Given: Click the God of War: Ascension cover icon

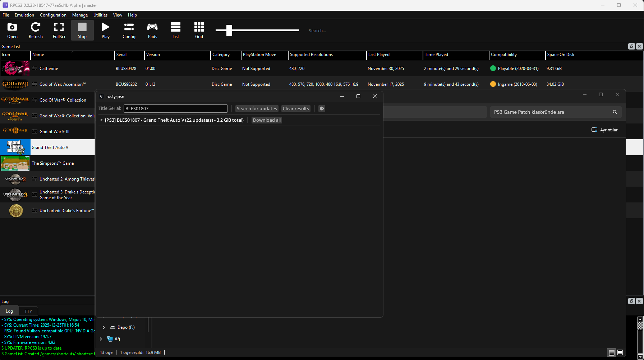Looking at the screenshot, I should 15,84.
